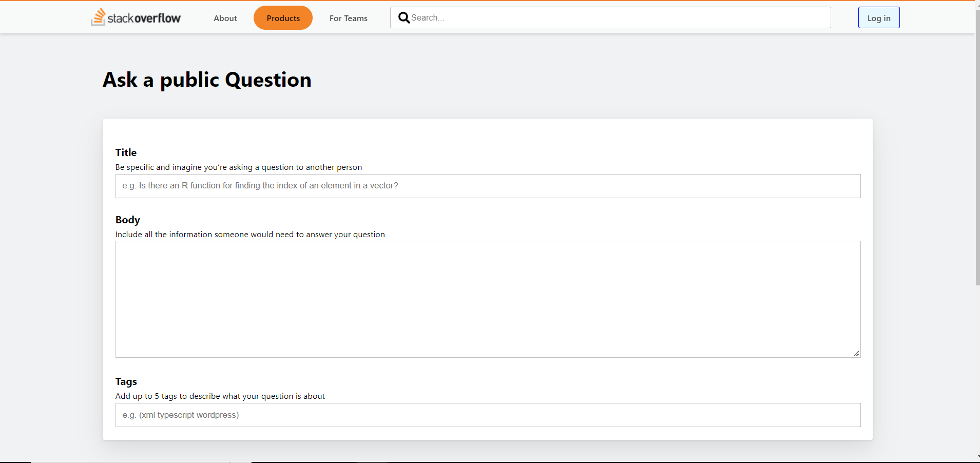Click the scrollbar track below the thumb
The width and height of the screenshot is (980, 463).
(977, 370)
